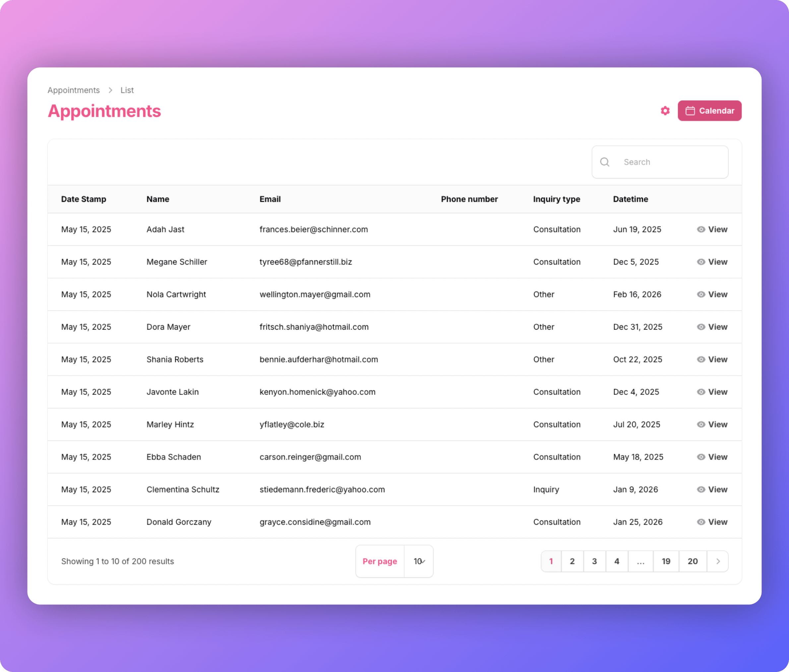The width and height of the screenshot is (789, 672).
Task: Open the settings gear icon
Action: pyautogui.click(x=665, y=111)
